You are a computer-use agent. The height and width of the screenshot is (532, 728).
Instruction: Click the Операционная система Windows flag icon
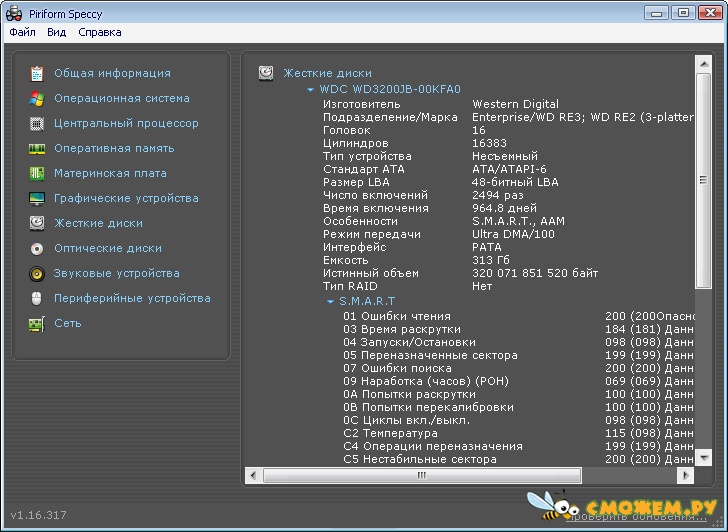(37, 98)
